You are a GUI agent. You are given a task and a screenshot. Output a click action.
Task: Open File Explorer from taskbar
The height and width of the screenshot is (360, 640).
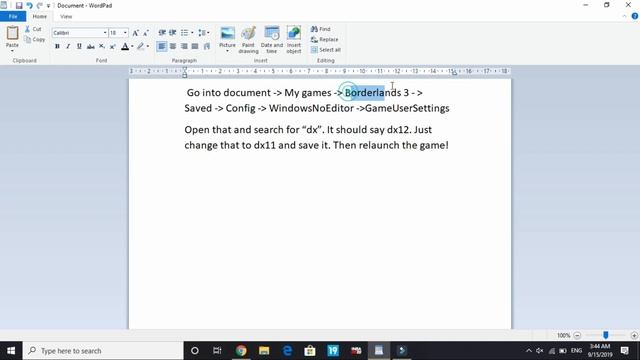coord(264,351)
